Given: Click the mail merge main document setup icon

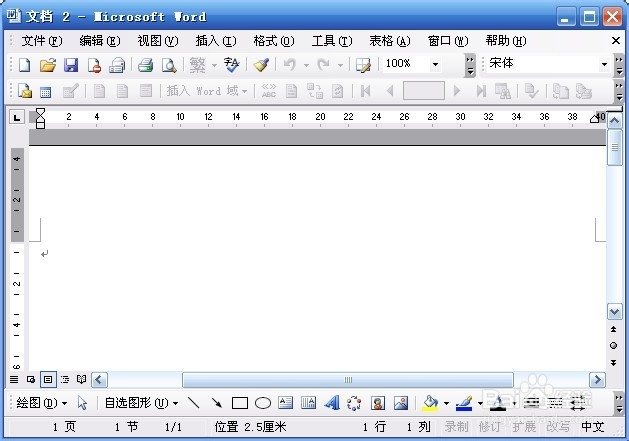Looking at the screenshot, I should click(24, 91).
